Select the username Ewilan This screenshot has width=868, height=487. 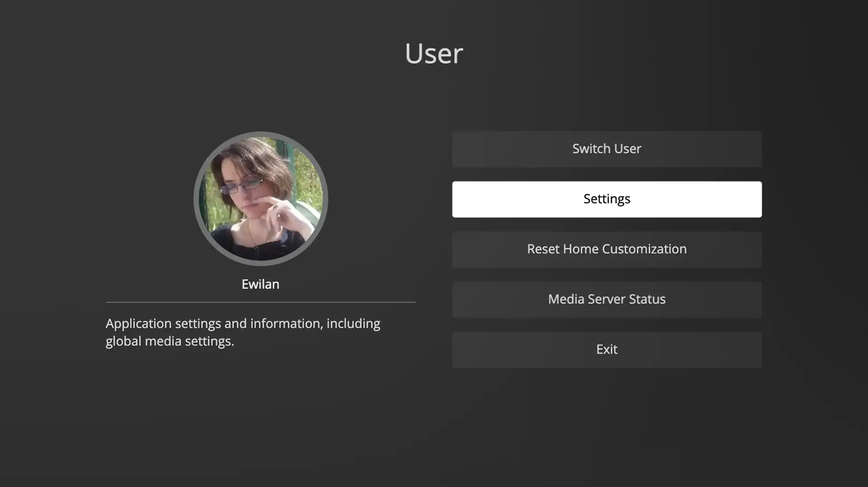[260, 284]
